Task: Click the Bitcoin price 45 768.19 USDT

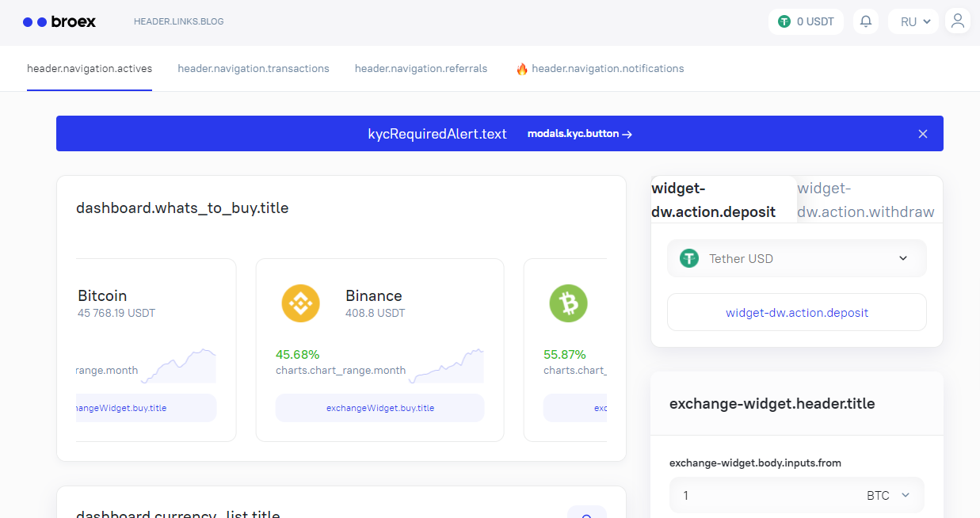Action: 116,313
